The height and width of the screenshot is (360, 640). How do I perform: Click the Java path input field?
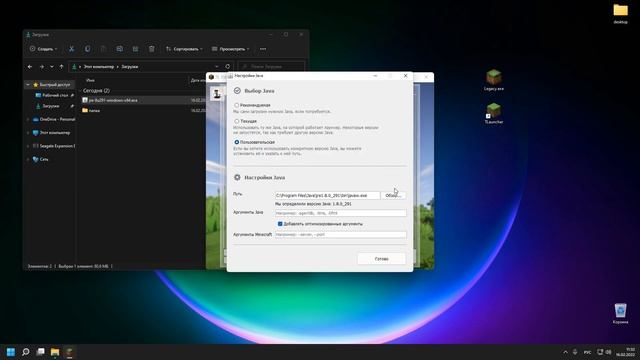[x=327, y=196]
